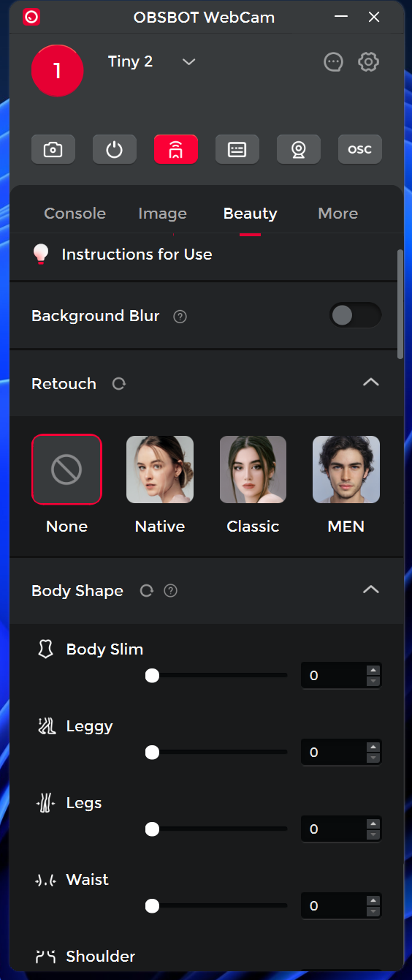This screenshot has height=980, width=412.
Task: Click the Body Slim torso icon
Action: coord(46,649)
